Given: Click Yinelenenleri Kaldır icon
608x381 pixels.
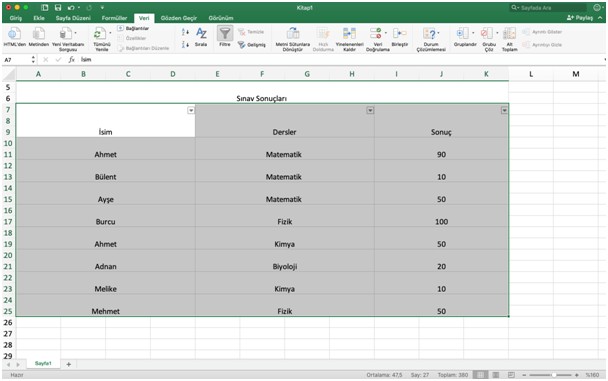Looking at the screenshot, I should 349,34.
